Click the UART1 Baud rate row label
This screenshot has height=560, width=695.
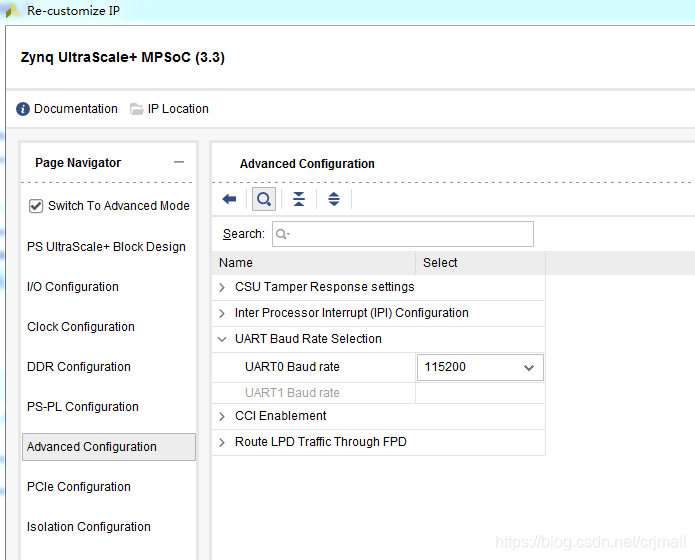(x=292, y=393)
